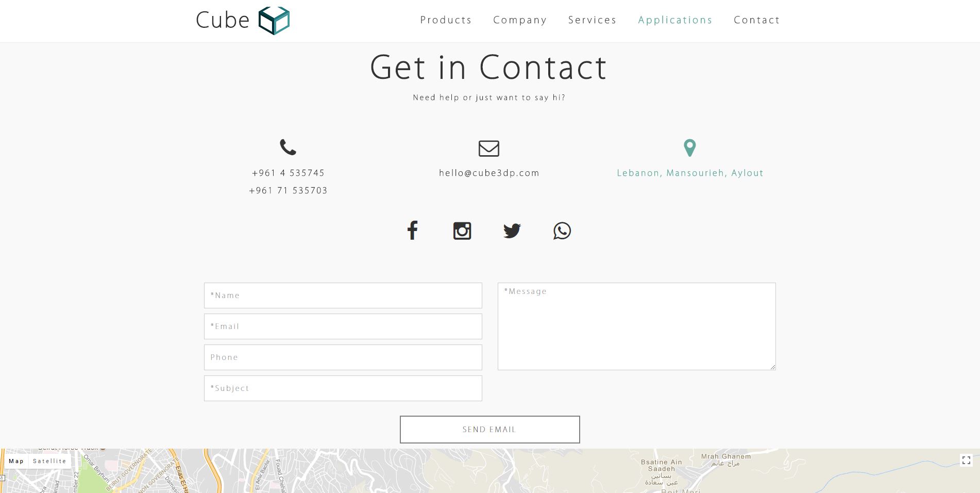
Task: Open the Lebanon, Mansourieh, Aylout address link
Action: pos(690,173)
